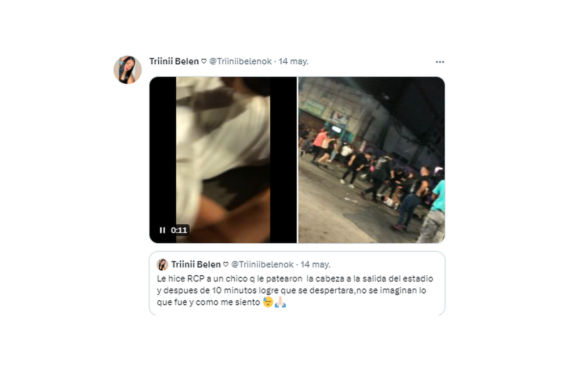This screenshot has height=389, width=588.
Task: Open the quoted tweet text about RCP
Action: [294, 290]
